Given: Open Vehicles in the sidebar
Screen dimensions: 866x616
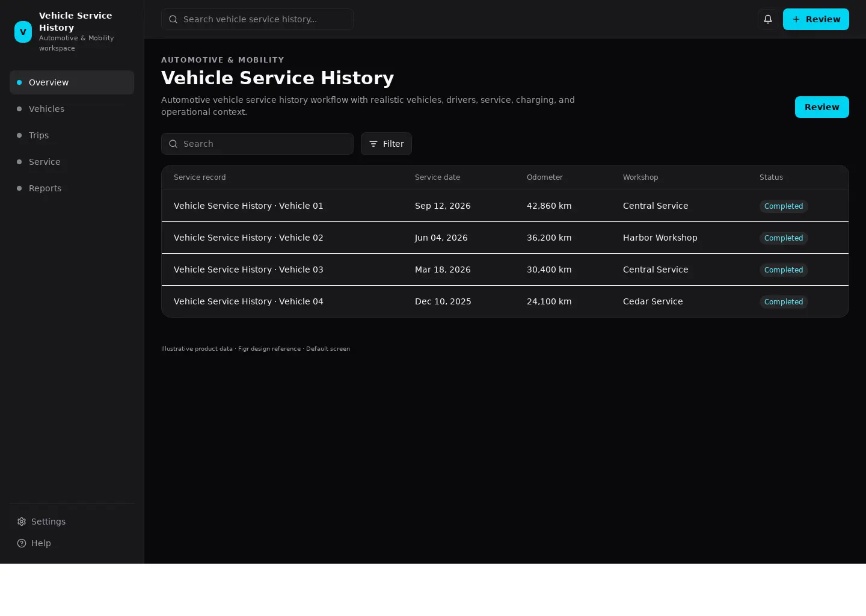Looking at the screenshot, I should point(72,109).
